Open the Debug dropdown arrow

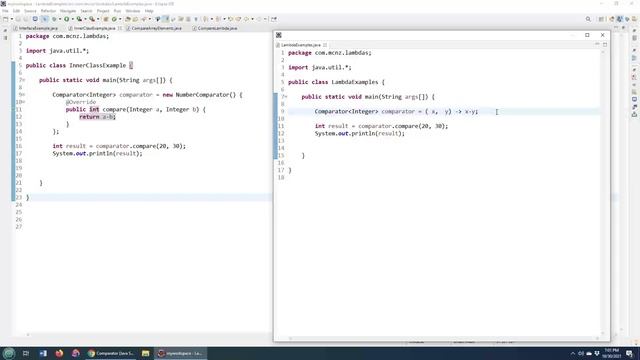[x=60, y=19]
